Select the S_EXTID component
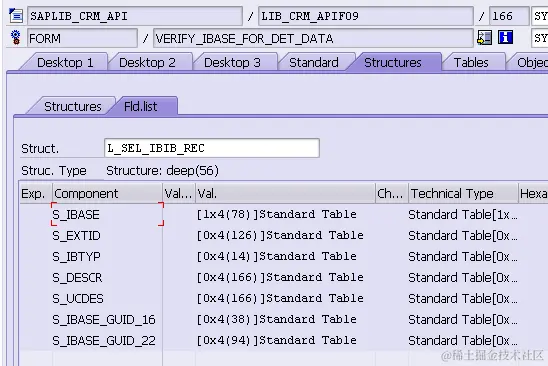This screenshot has width=548, height=366. 107,235
